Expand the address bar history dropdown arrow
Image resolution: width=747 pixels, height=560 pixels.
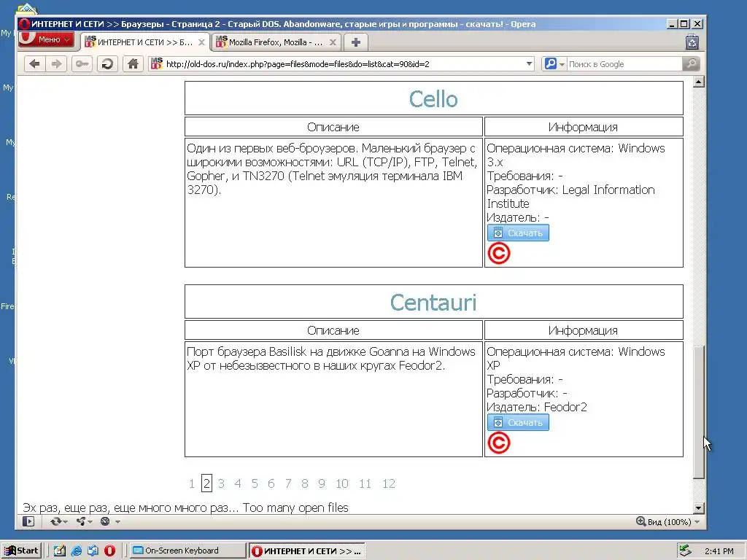click(x=529, y=64)
